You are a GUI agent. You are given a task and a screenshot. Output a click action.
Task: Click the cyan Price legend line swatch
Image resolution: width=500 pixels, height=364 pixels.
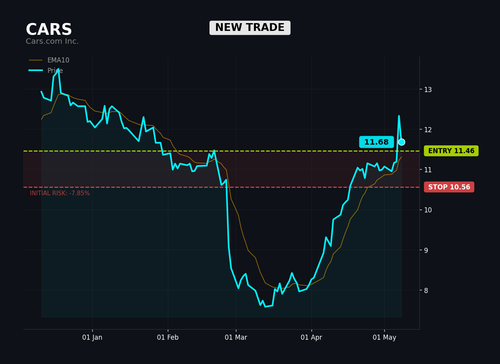coord(36,70)
